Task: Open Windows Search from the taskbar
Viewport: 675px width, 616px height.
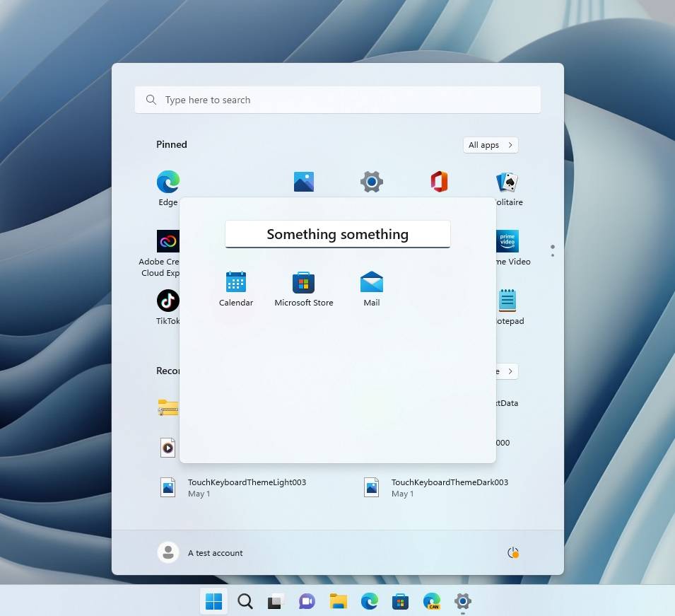Action: 245,601
